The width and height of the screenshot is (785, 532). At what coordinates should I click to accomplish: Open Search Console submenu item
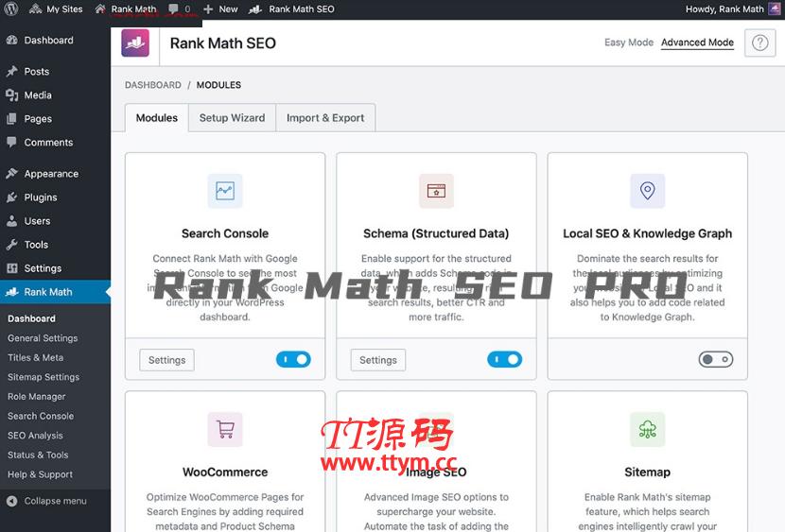(41, 416)
